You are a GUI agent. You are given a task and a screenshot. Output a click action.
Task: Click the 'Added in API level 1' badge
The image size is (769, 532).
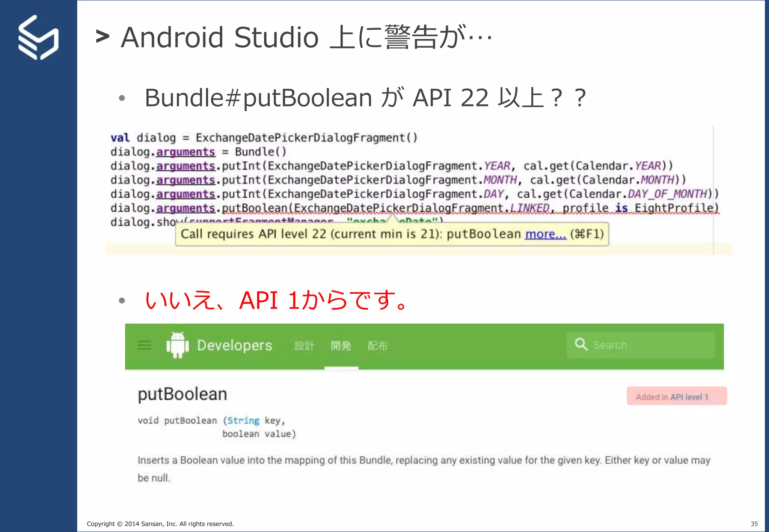pyautogui.click(x=677, y=396)
